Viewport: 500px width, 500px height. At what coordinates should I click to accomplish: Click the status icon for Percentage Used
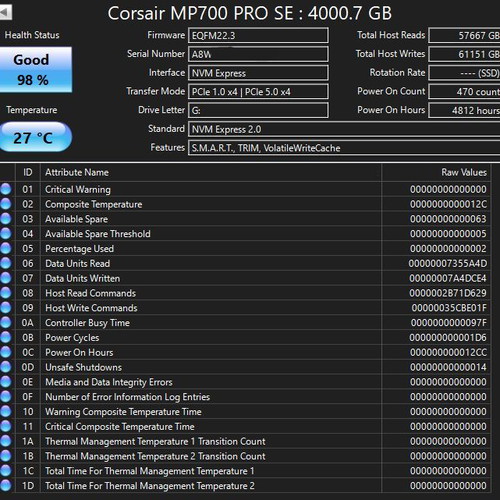click(5, 248)
